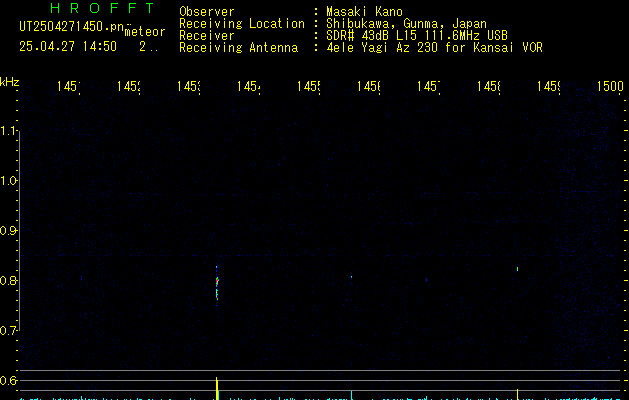Screen dimensions: 629x400
Task: Click the 'Shibukawa, Gunma, Japan' location text
Action: (406, 24)
